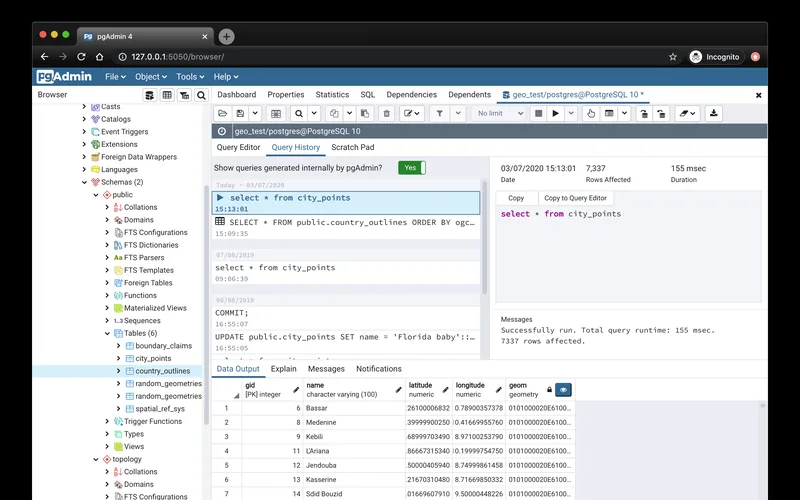800x500 pixels.
Task: Click the Rollback transaction icon
Action: coord(661,113)
